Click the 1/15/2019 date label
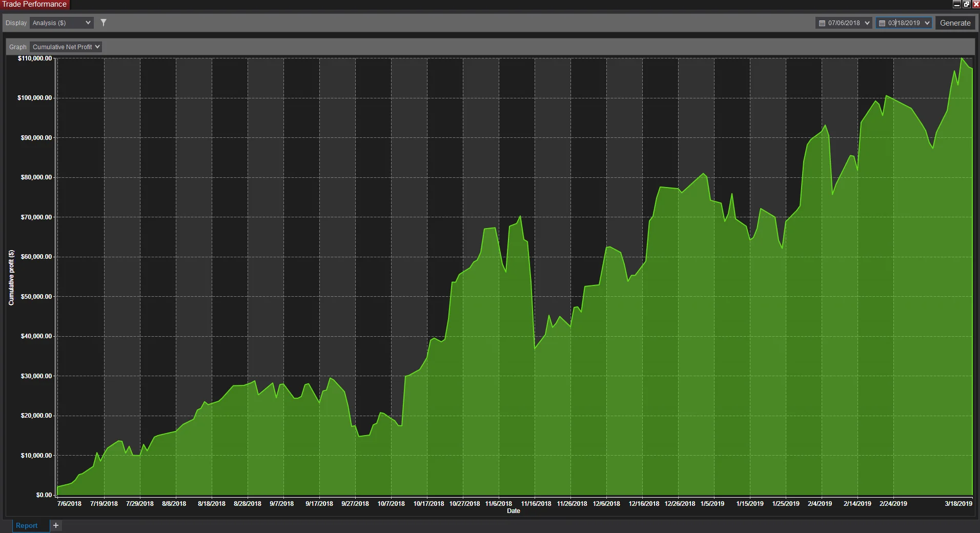 click(x=750, y=504)
